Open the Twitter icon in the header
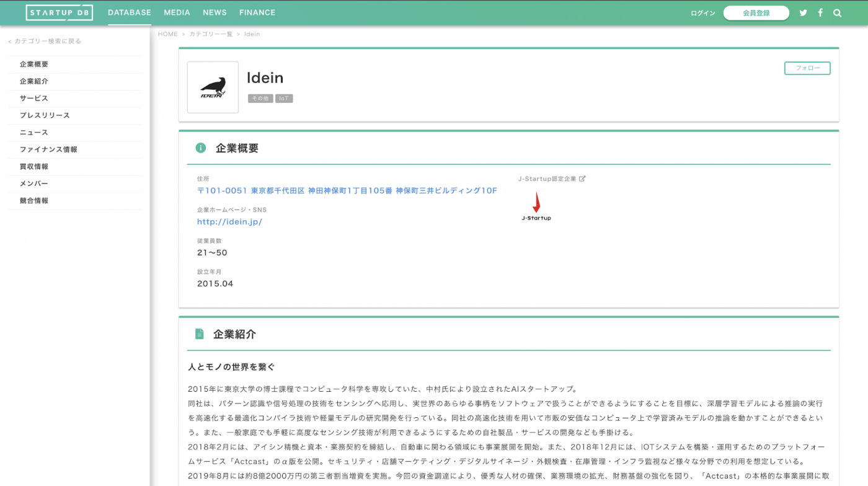This screenshot has width=868, height=486. pos(803,12)
